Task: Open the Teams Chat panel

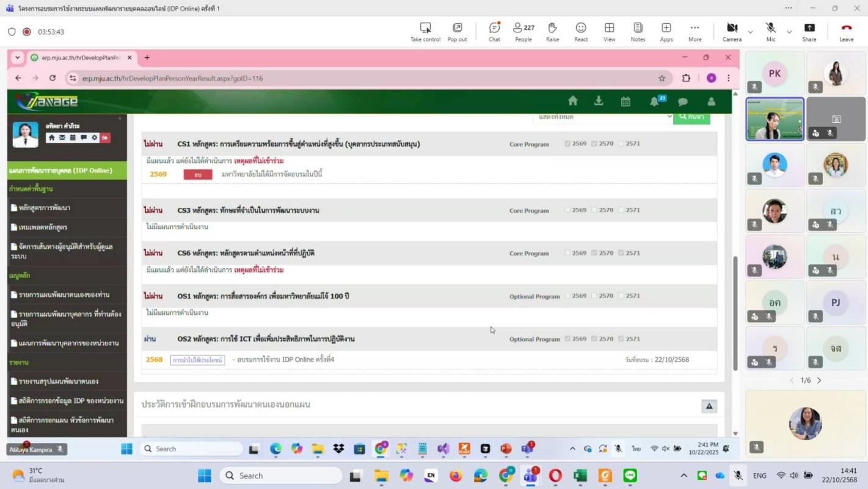Action: (494, 32)
